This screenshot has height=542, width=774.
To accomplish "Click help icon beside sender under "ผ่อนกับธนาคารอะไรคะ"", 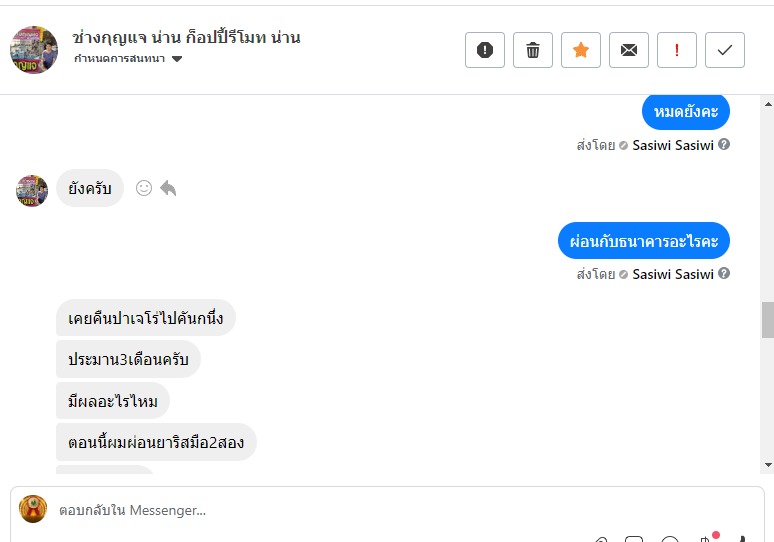I will [x=724, y=273].
